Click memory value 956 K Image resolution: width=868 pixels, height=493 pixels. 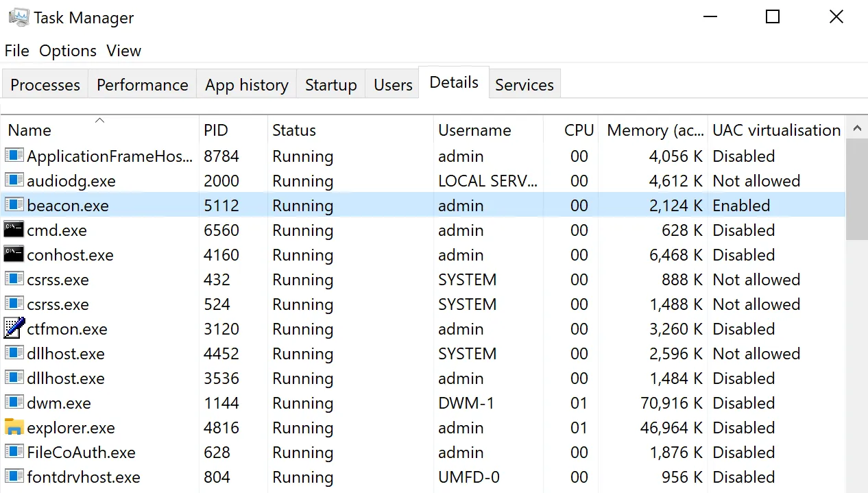(682, 477)
